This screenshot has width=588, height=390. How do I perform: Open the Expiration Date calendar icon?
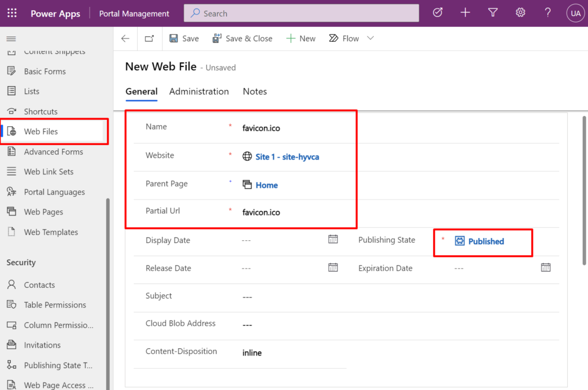point(546,267)
